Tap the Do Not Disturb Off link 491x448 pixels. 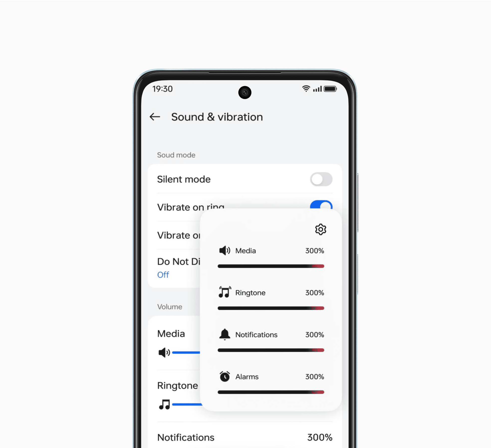(x=164, y=274)
